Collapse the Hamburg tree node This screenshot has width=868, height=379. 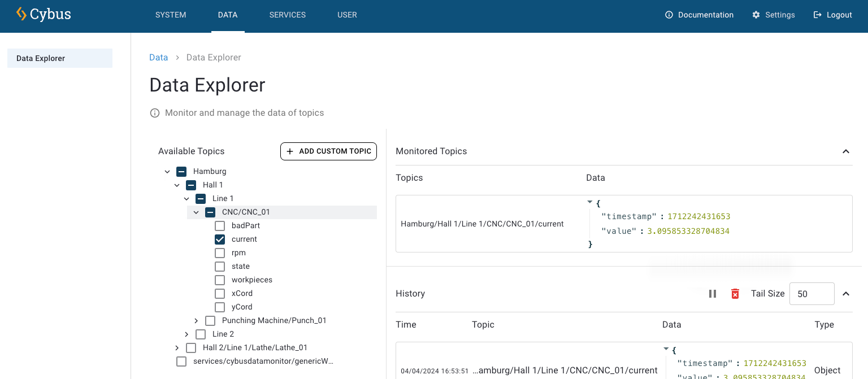[x=167, y=171]
